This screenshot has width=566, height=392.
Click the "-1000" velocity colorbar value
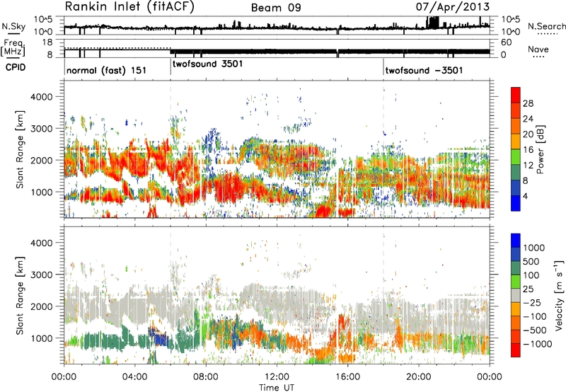537,344
